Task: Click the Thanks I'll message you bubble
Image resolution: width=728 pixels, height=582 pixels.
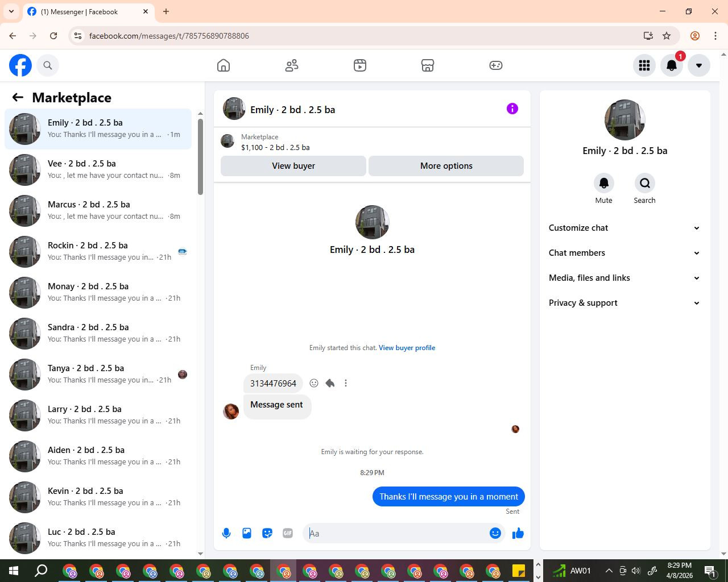Action: coord(449,497)
